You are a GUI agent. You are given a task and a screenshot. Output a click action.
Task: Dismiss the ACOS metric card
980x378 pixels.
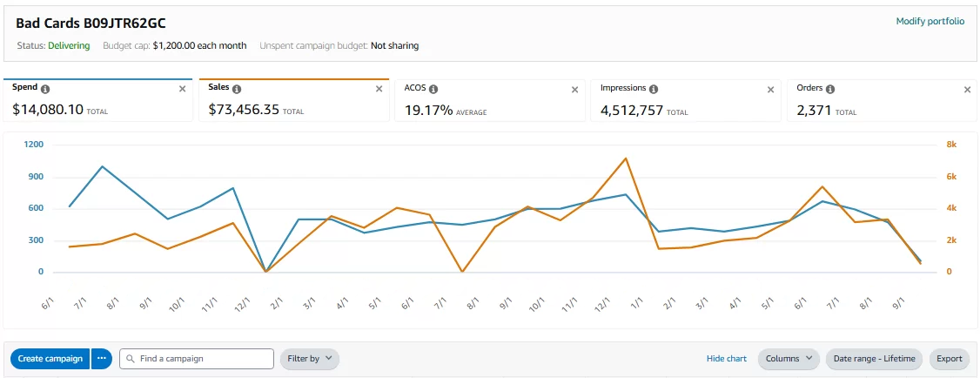(574, 89)
